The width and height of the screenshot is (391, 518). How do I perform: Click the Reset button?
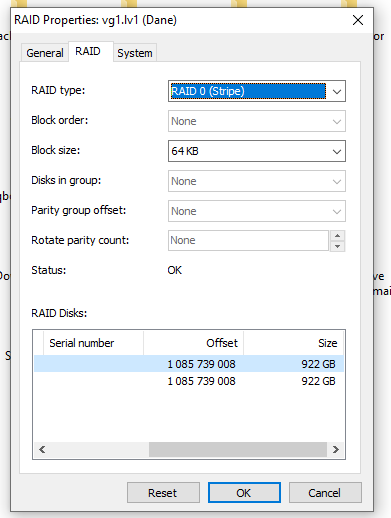pyautogui.click(x=163, y=492)
